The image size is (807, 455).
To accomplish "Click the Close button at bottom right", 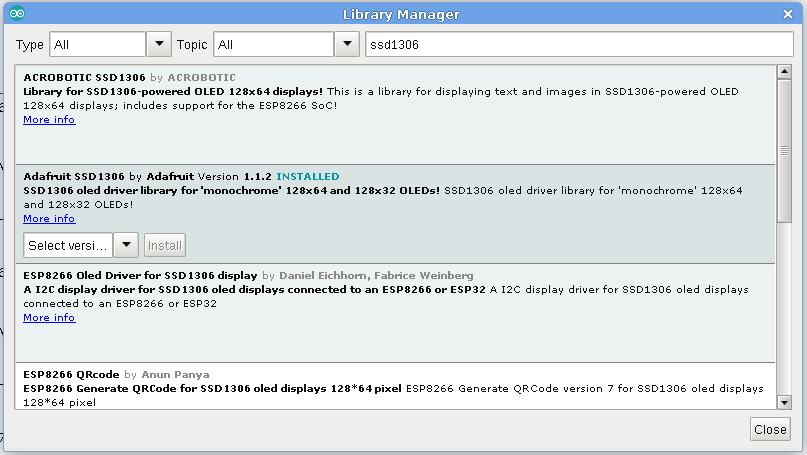I will click(x=770, y=429).
